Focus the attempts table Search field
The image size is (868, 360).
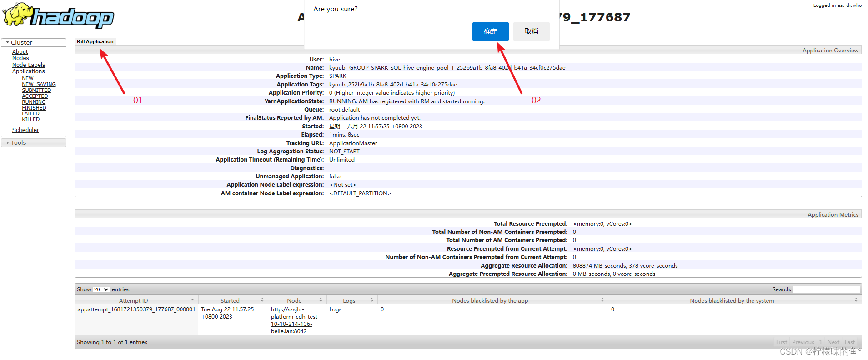click(x=826, y=289)
